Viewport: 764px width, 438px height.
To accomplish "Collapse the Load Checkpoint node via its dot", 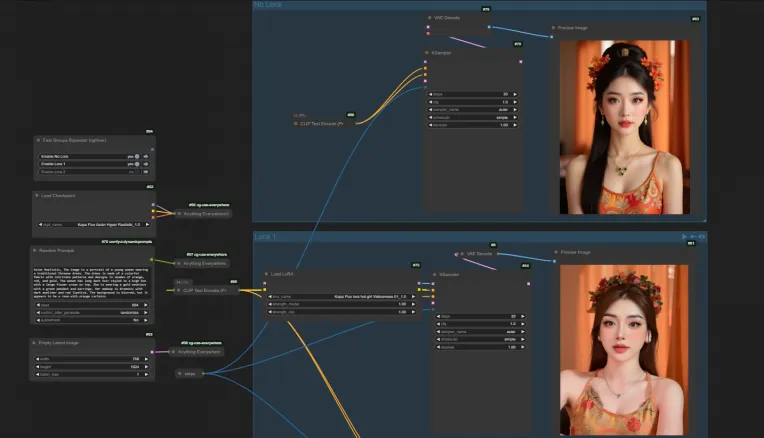I will point(37,196).
